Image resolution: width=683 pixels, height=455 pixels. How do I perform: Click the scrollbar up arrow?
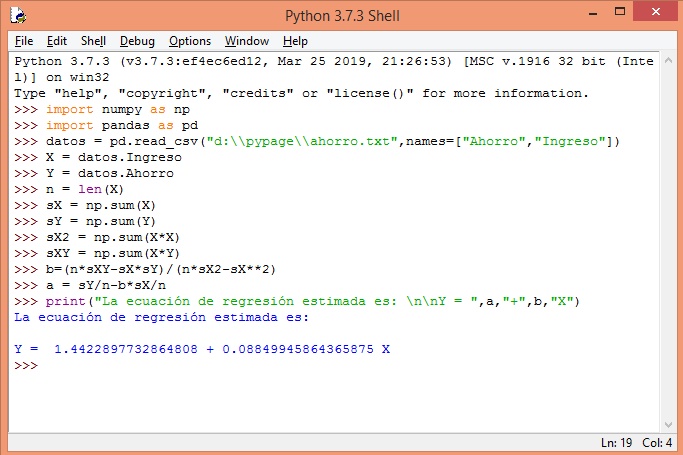(668, 61)
